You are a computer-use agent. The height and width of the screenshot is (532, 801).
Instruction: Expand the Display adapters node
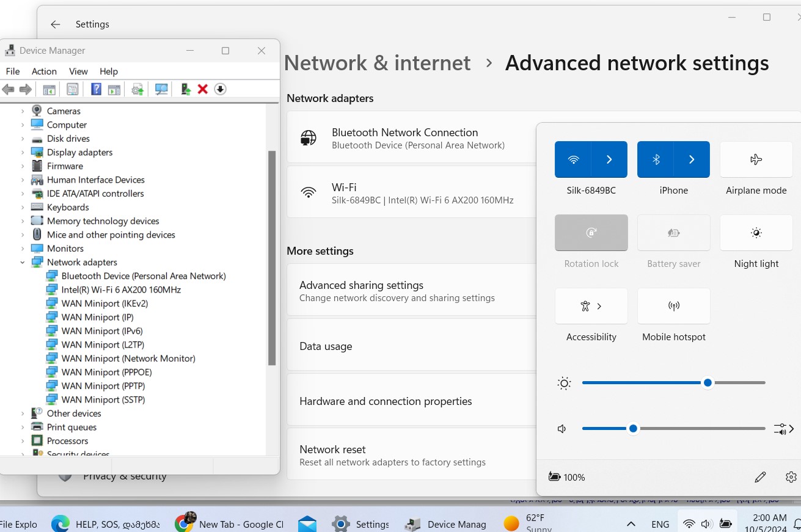(x=23, y=153)
